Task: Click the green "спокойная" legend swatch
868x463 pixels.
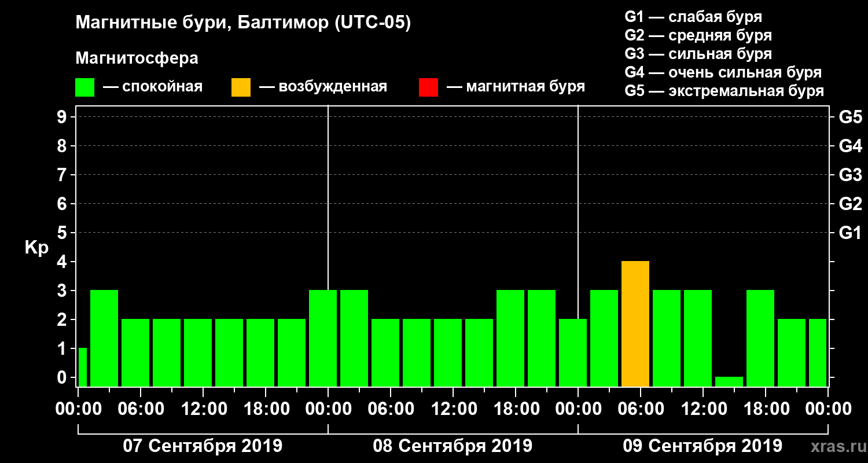Action: point(84,87)
